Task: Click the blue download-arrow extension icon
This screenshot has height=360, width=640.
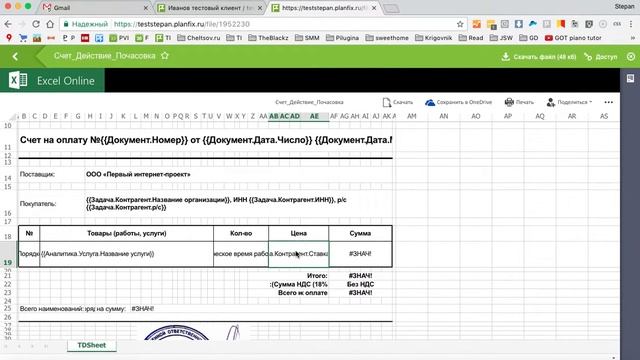Action: coord(518,24)
